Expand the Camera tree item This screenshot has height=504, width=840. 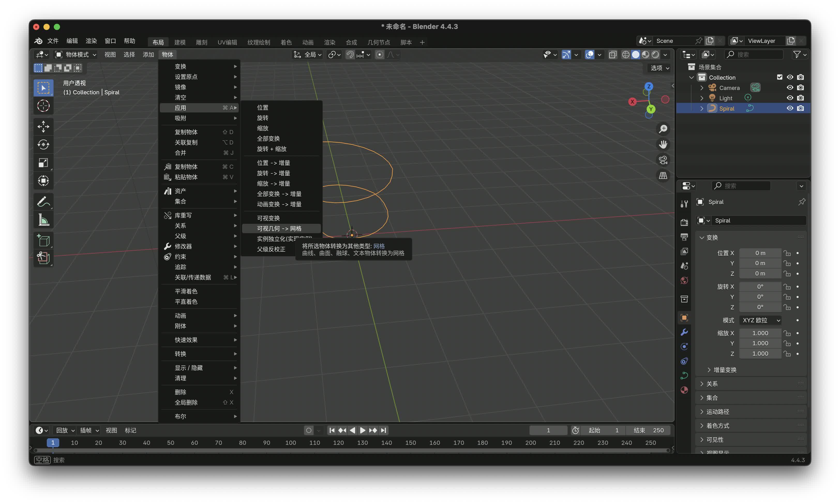[x=702, y=88]
